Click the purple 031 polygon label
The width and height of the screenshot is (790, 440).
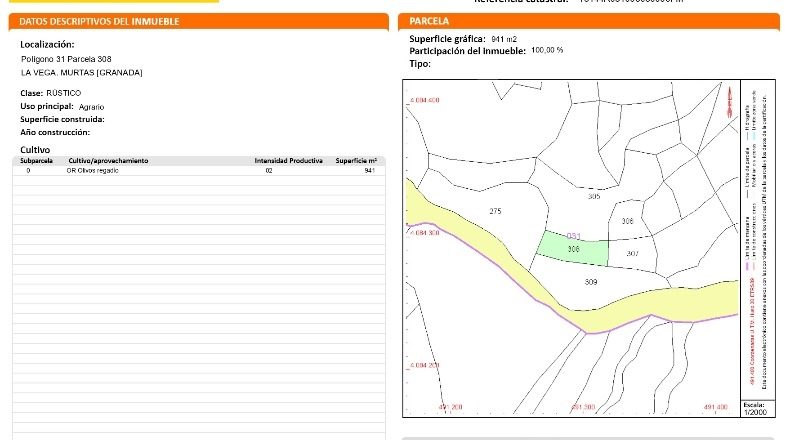(573, 236)
